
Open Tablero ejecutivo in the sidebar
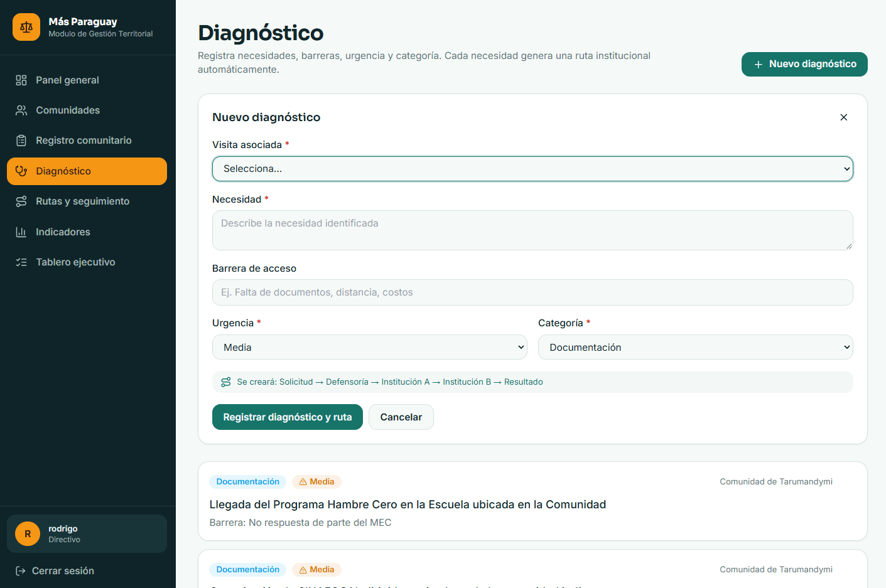87,262
